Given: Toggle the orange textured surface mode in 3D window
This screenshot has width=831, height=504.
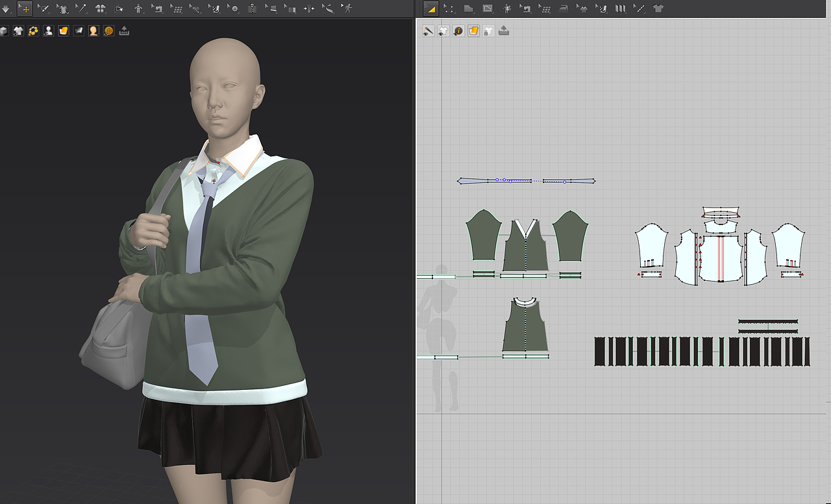Looking at the screenshot, I should pyautogui.click(x=64, y=30).
